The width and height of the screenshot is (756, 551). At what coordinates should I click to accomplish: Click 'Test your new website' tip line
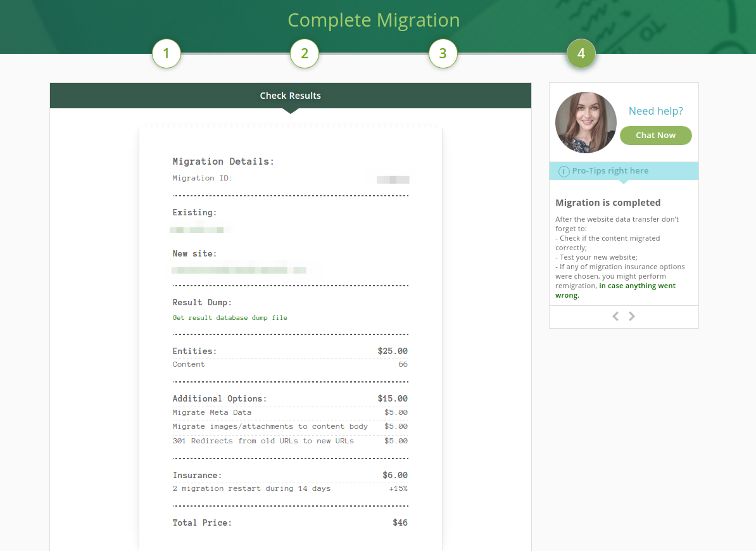pyautogui.click(x=596, y=257)
